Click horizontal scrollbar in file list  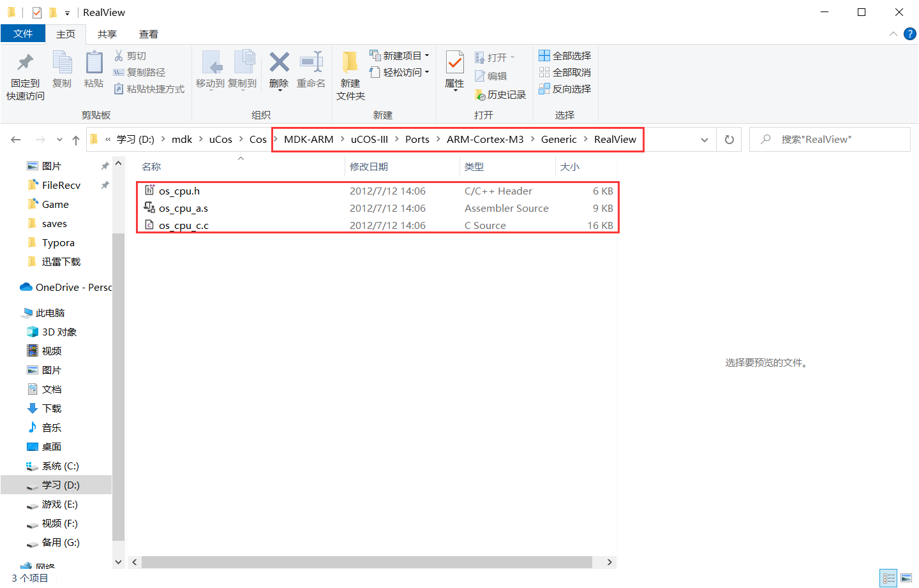(x=367, y=562)
